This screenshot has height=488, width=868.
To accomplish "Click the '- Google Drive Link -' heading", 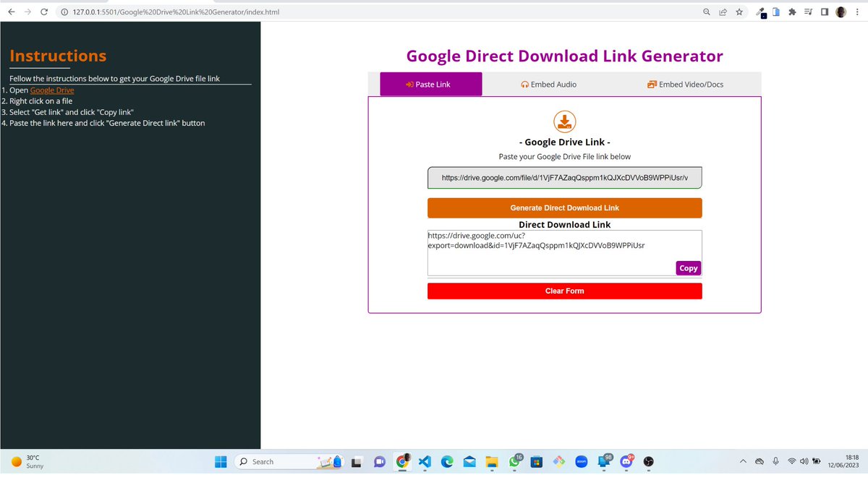I will [565, 142].
